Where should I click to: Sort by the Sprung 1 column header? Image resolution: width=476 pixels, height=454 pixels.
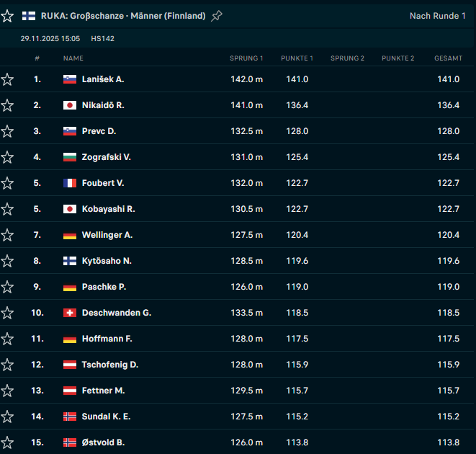click(246, 58)
